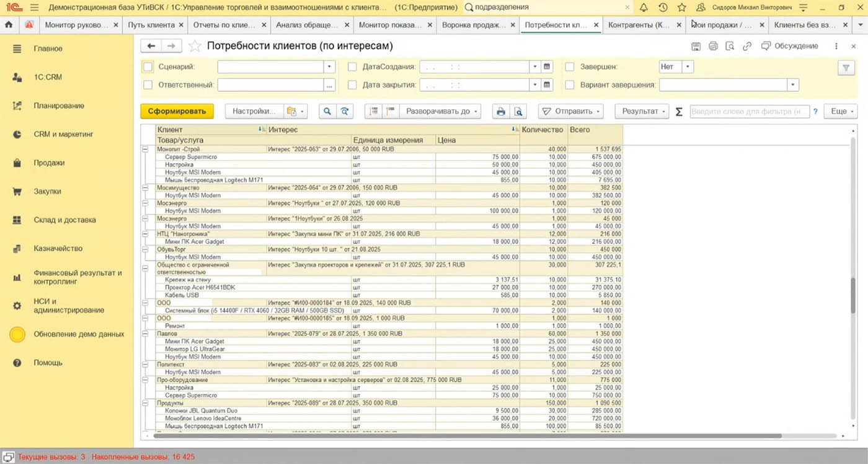868x464 pixels.
Task: Open the main menu hamburger icon
Action: (33, 7)
